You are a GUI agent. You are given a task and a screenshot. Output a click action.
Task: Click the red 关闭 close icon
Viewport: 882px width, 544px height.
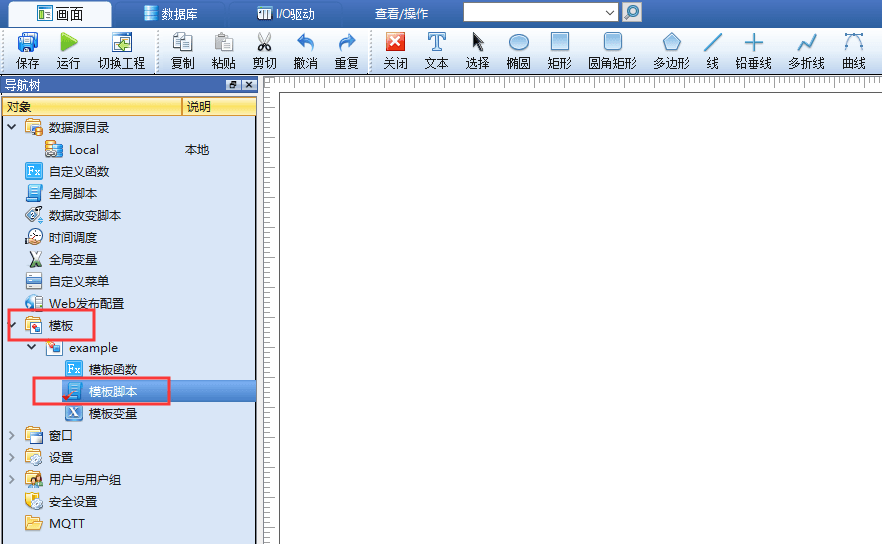[395, 43]
